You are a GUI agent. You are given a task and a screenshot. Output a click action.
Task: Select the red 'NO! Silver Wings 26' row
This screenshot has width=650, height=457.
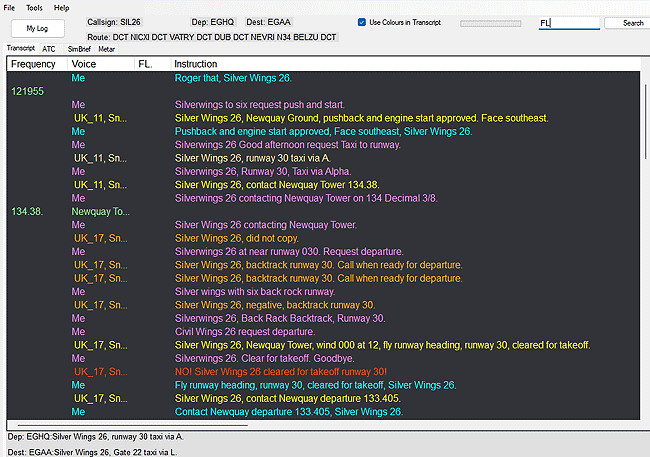[x=300, y=371]
